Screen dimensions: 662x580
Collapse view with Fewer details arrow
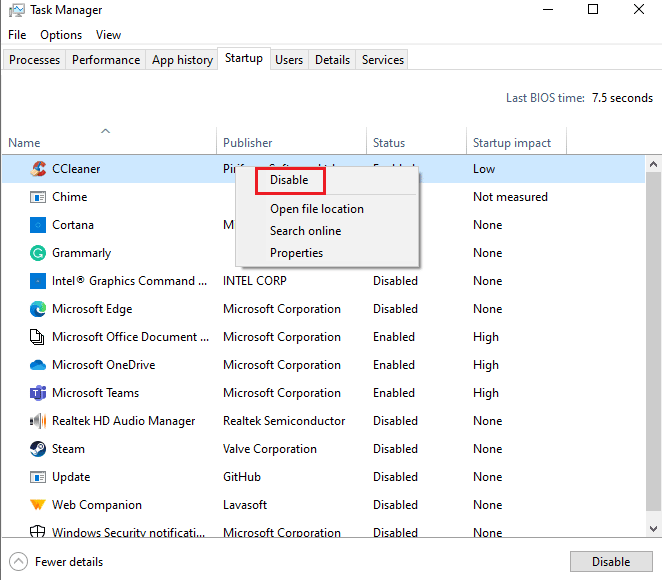click(x=18, y=562)
